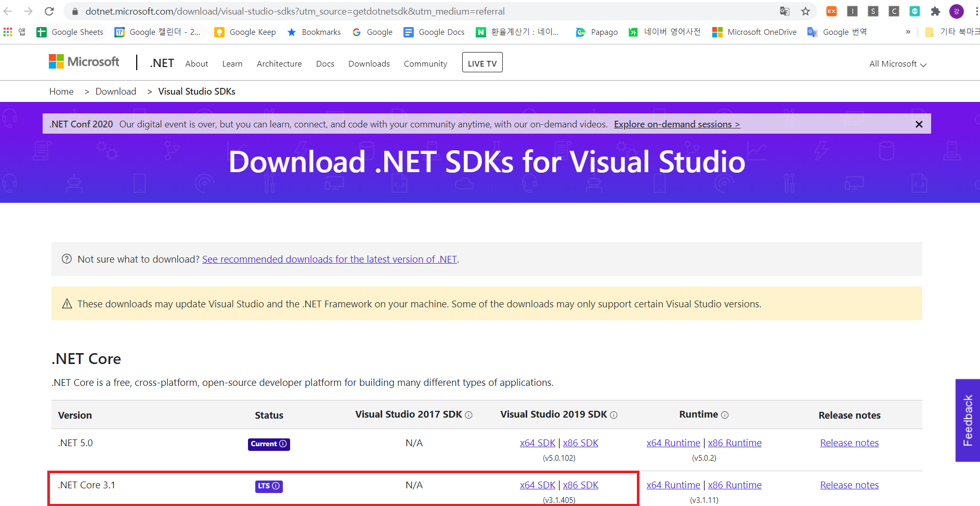Download the x86 SDK for .NET Core 3.1

point(581,485)
